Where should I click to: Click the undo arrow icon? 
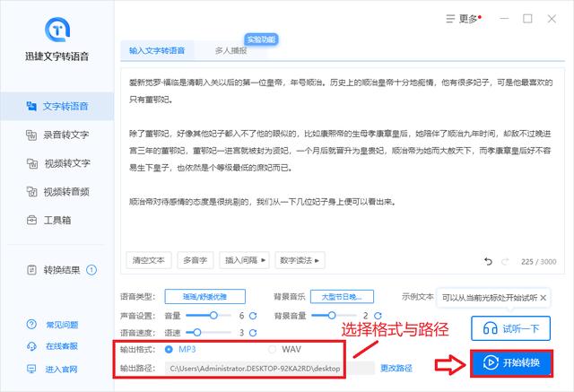click(488, 261)
